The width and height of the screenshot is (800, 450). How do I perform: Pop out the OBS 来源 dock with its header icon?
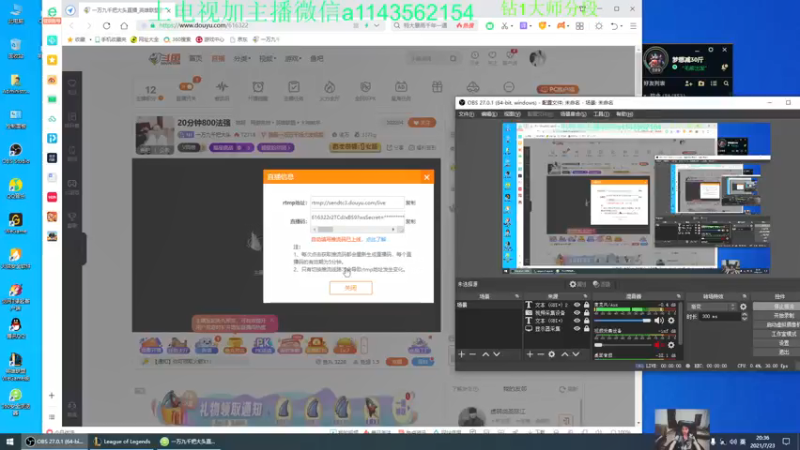585,296
